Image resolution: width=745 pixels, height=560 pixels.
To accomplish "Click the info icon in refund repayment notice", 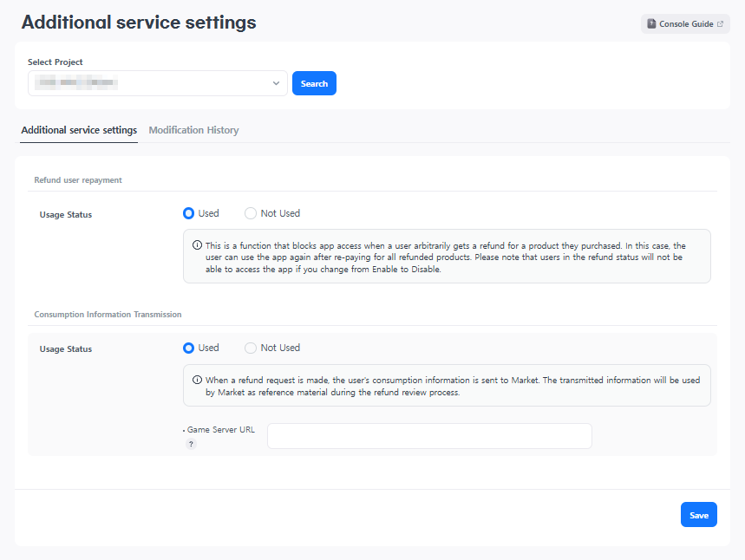I will click(197, 246).
